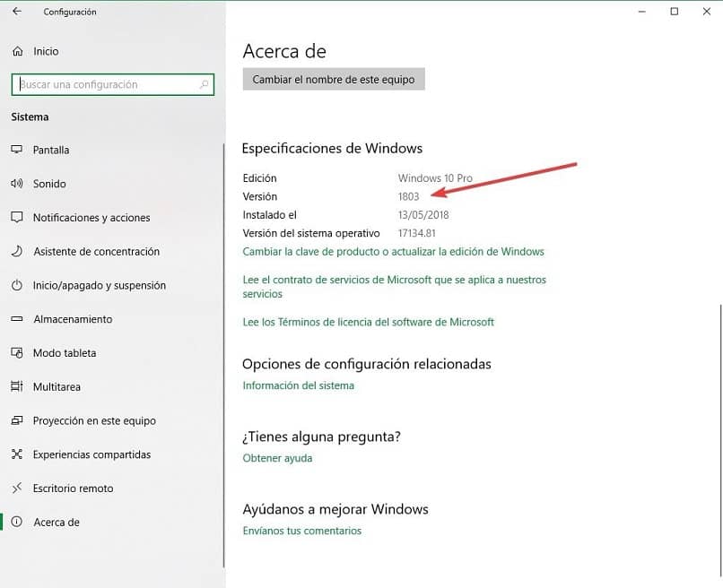Select the Windows 10 Pro edition text
723x588 pixels.
click(x=435, y=177)
